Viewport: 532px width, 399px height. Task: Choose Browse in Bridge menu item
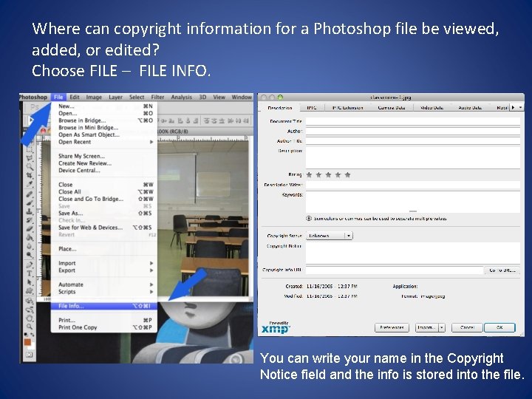(104, 120)
